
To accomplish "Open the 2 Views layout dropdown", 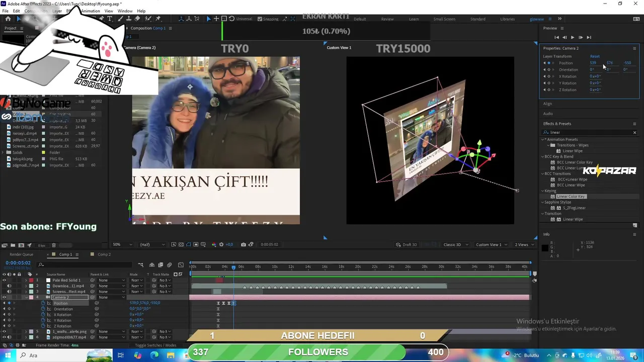I will tap(524, 244).
